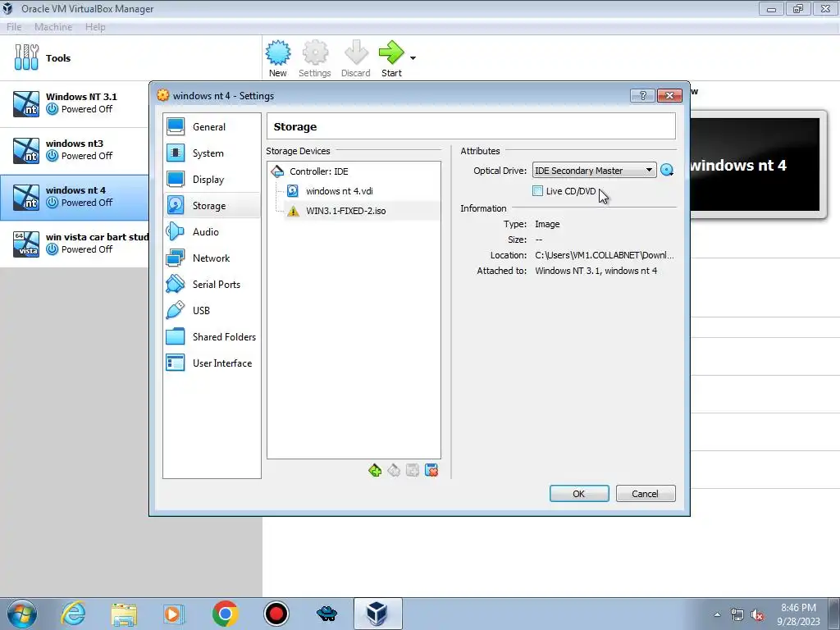
Task: Open the Windows Start menu orb
Action: tap(21, 614)
